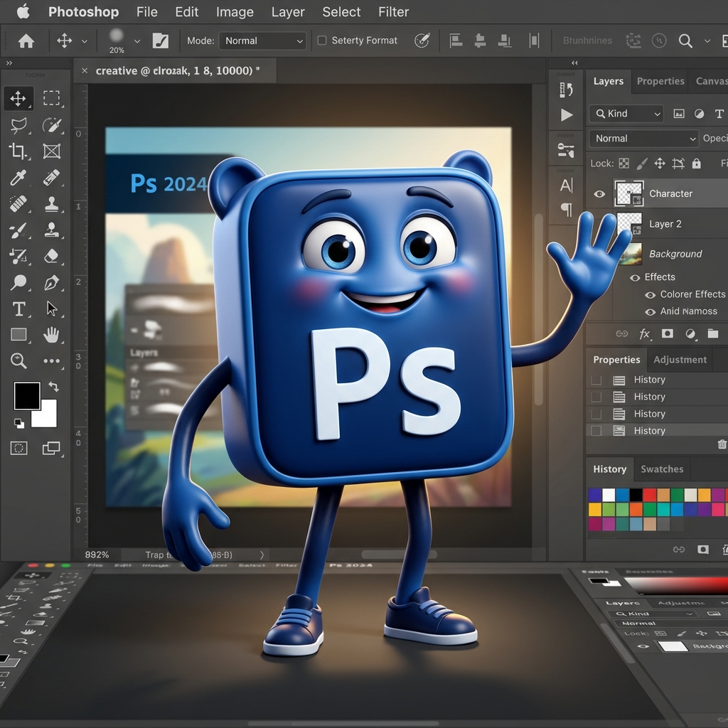Open the Properties tab beside Layers
The height and width of the screenshot is (728, 728).
[x=660, y=81]
